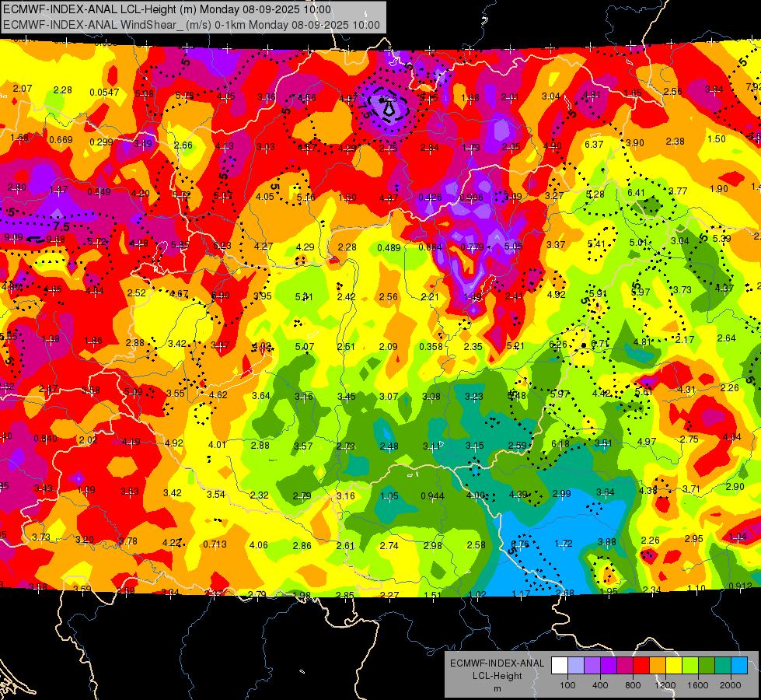Click the LCL-Height legend title

tap(497, 676)
